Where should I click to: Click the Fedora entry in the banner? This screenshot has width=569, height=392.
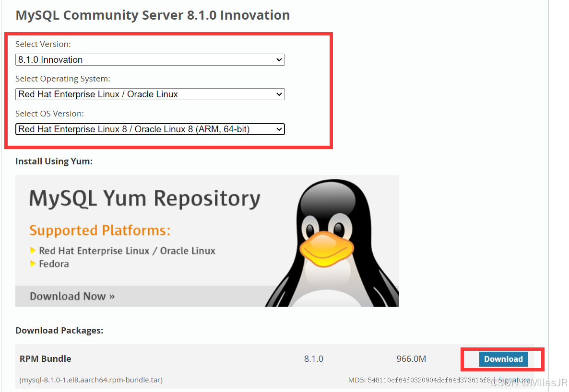54,264
